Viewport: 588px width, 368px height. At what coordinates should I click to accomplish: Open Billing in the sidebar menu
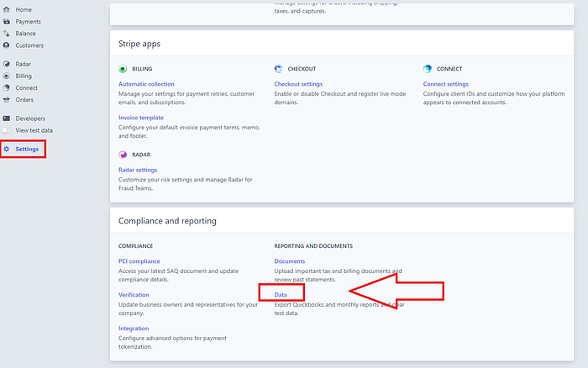(x=24, y=76)
